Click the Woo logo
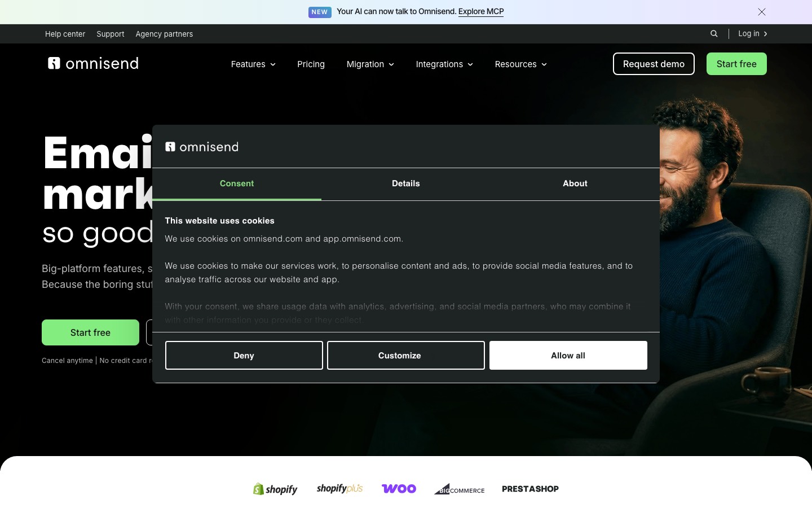The width and height of the screenshot is (812, 508). [399, 489]
